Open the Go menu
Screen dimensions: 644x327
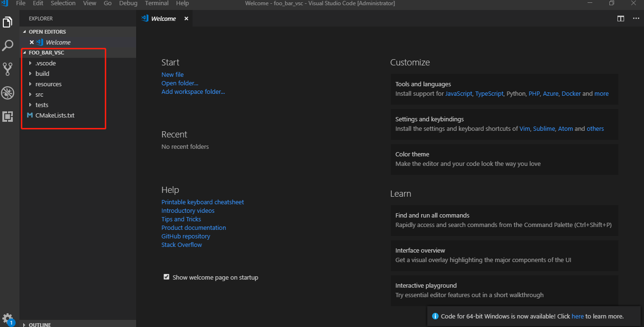(x=108, y=3)
